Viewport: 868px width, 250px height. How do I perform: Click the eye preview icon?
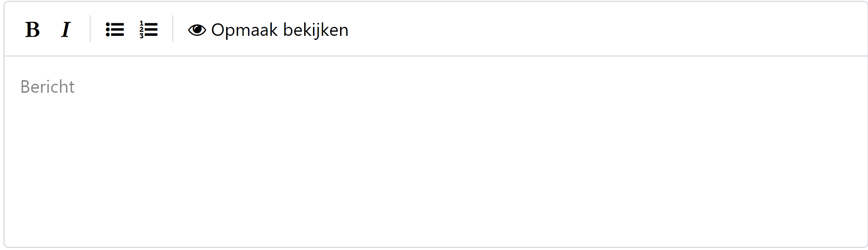click(x=197, y=30)
